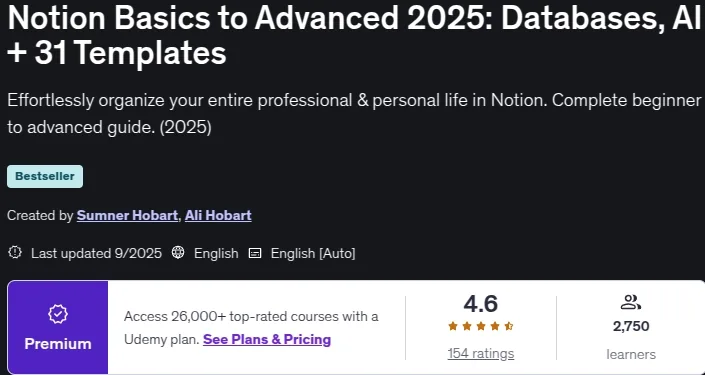Click the purple Premium panel
Screen dimensions: 705x375
(58, 327)
